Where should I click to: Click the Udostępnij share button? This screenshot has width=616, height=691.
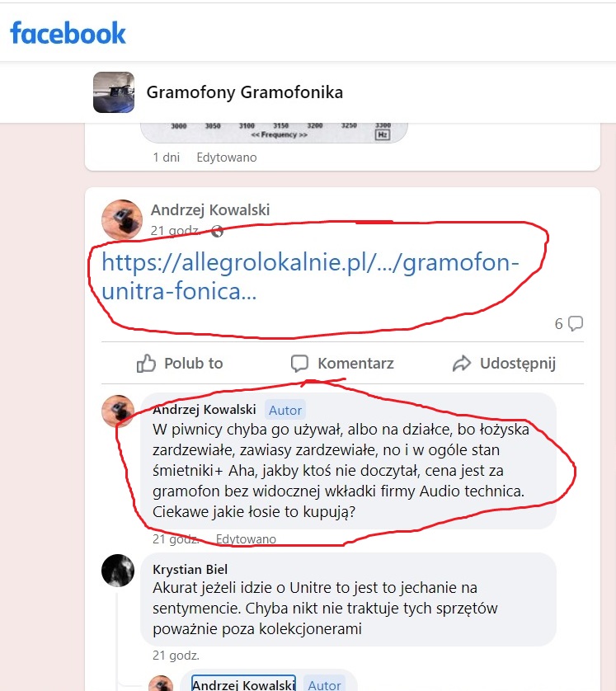(504, 363)
